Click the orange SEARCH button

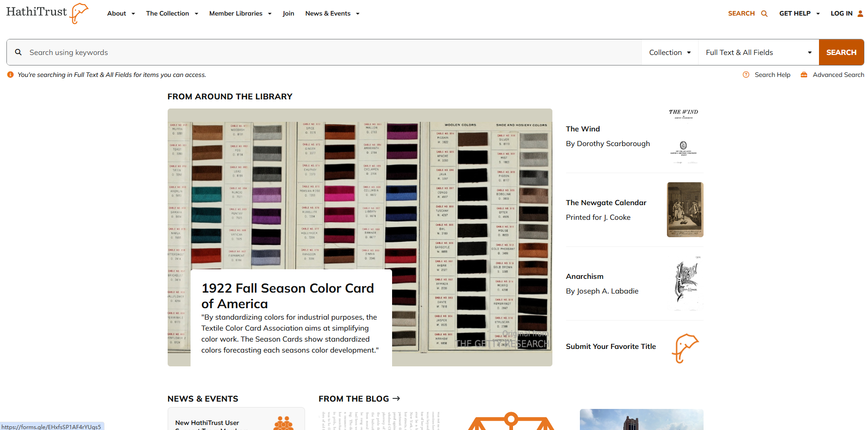click(x=841, y=52)
